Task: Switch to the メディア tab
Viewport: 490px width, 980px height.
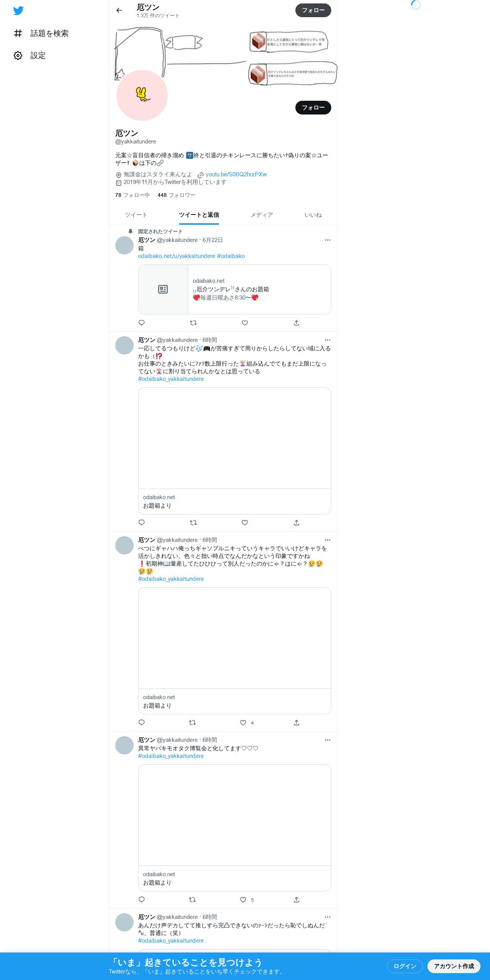Action: (x=262, y=215)
